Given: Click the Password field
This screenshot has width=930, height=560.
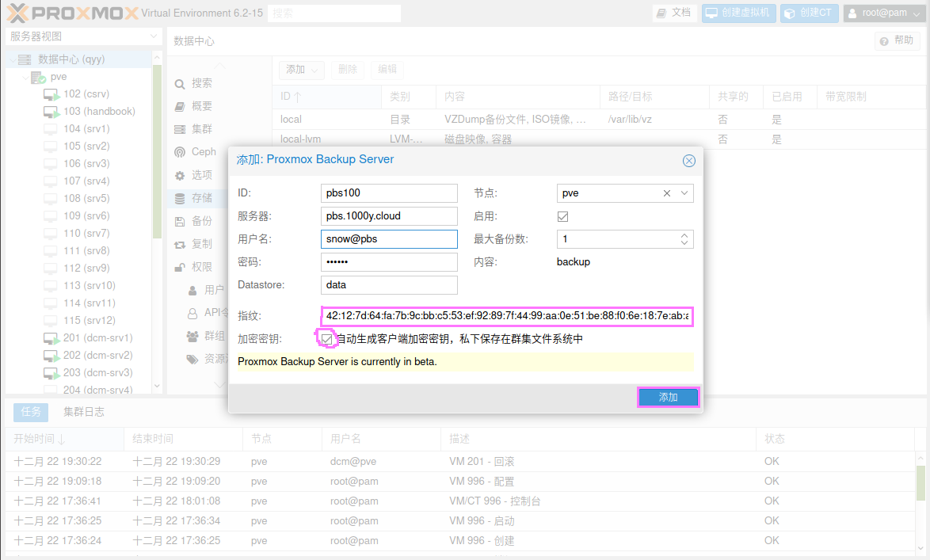Looking at the screenshot, I should point(389,262).
